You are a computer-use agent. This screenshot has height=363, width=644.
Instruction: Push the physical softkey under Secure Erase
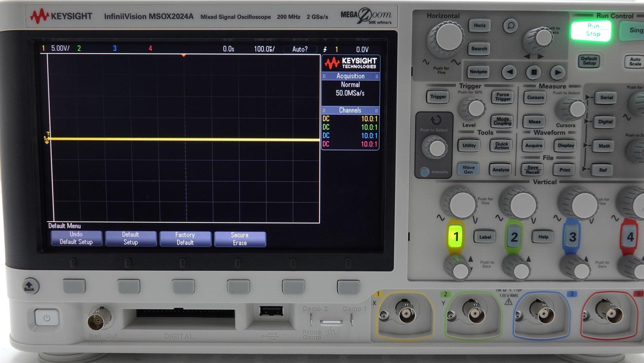click(x=238, y=287)
